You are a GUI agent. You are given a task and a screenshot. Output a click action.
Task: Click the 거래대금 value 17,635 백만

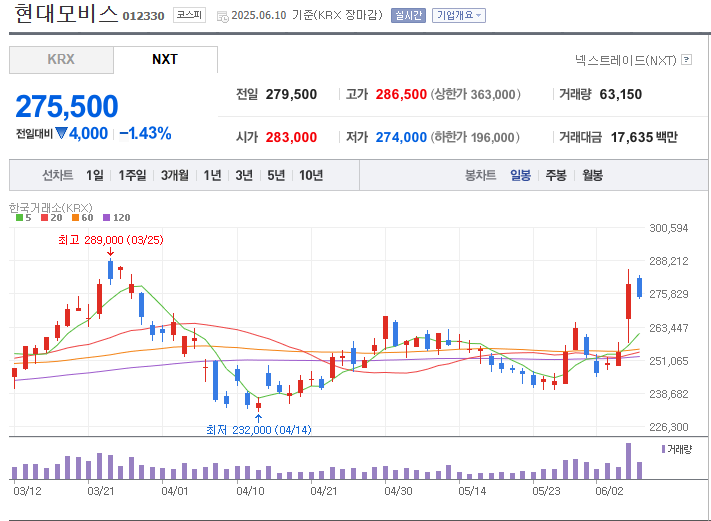pyautogui.click(x=644, y=137)
